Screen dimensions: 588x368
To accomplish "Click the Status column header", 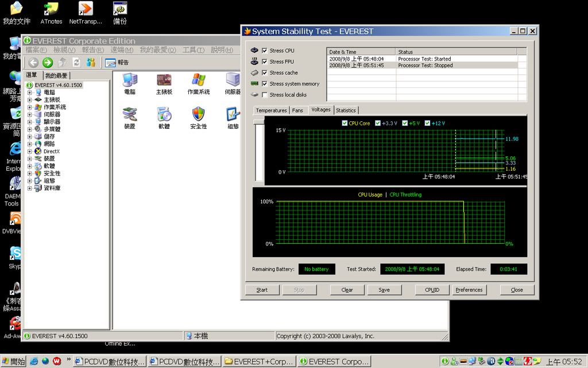I will (x=457, y=52).
